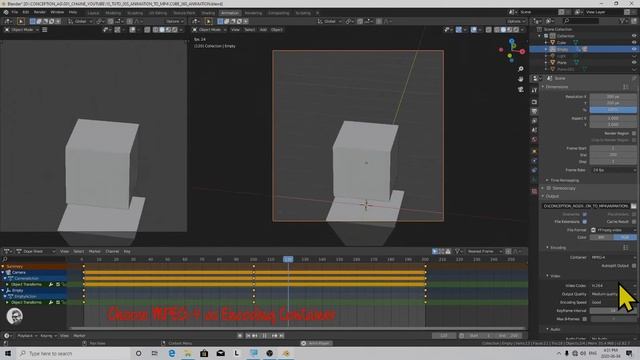Click the Windows Start button

7,353
